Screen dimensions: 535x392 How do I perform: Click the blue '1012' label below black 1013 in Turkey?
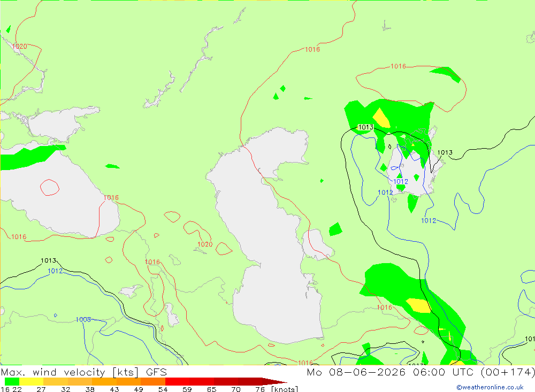click(55, 271)
